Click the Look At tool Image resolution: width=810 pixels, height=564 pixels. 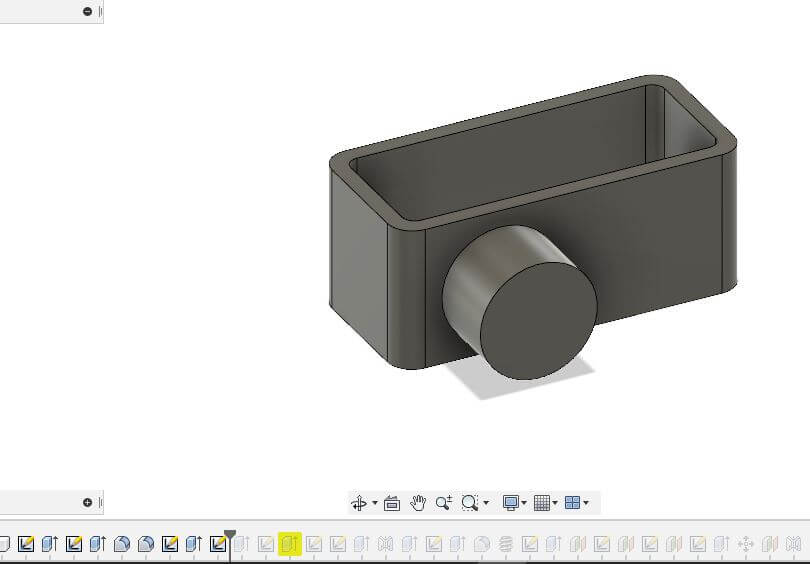tap(392, 503)
